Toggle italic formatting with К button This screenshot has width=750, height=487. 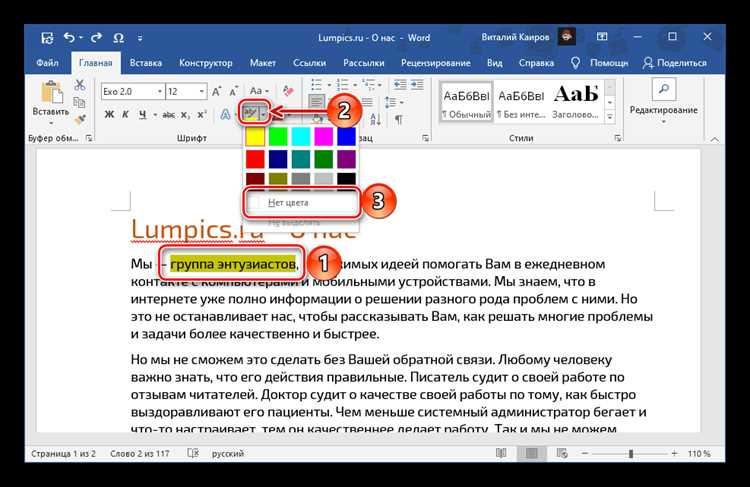point(125,114)
